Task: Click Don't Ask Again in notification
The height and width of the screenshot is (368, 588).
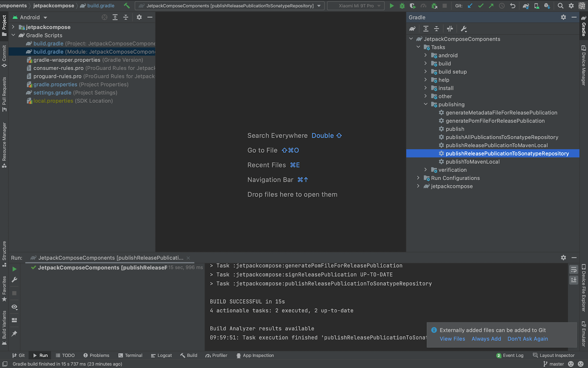Action: [527, 339]
